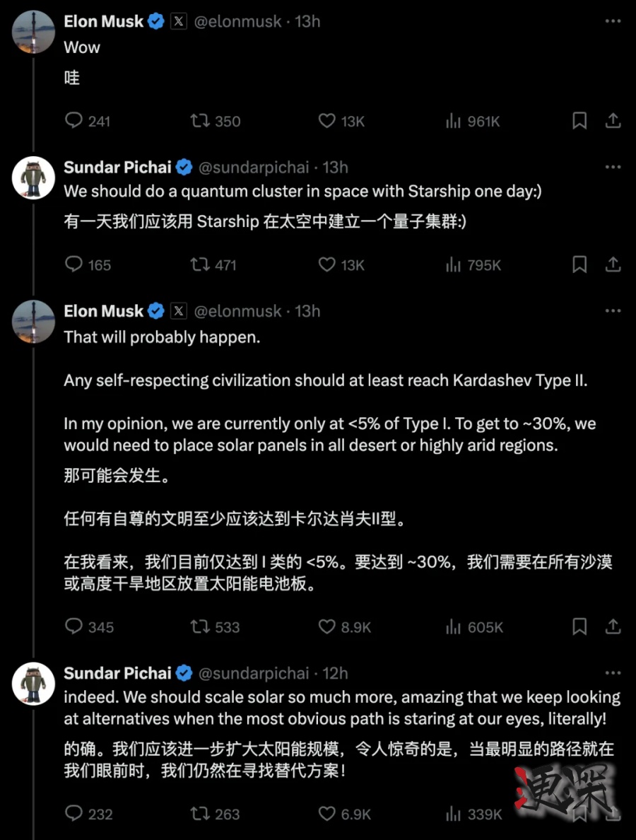
Task: Click the X affiliation badge beside Elon Musk
Action: [179, 21]
